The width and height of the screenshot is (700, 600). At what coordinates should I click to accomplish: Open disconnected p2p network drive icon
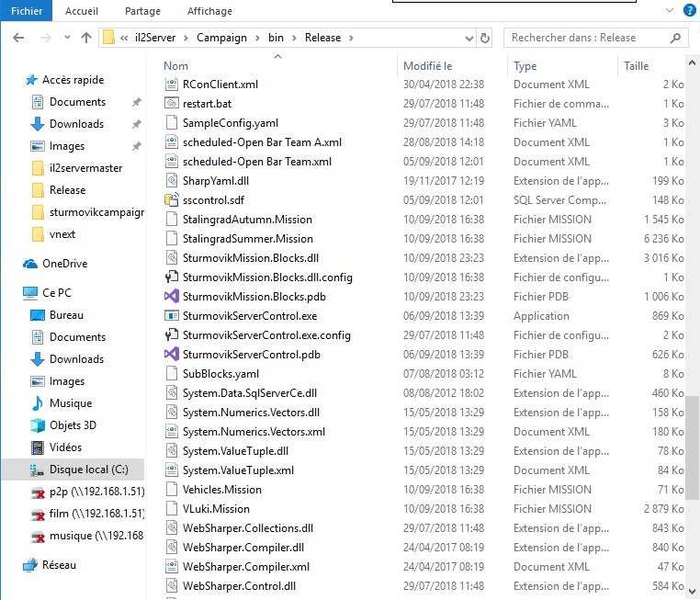38,492
